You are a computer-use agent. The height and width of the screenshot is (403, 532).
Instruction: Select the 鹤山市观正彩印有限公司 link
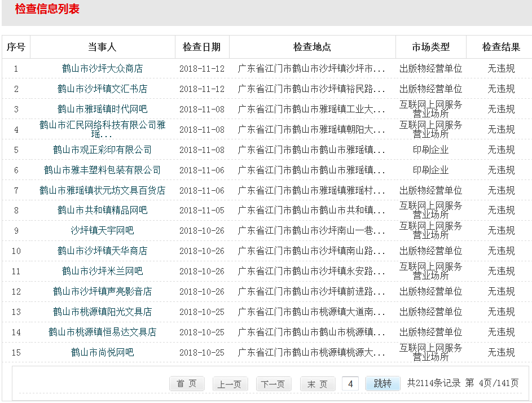click(102, 150)
